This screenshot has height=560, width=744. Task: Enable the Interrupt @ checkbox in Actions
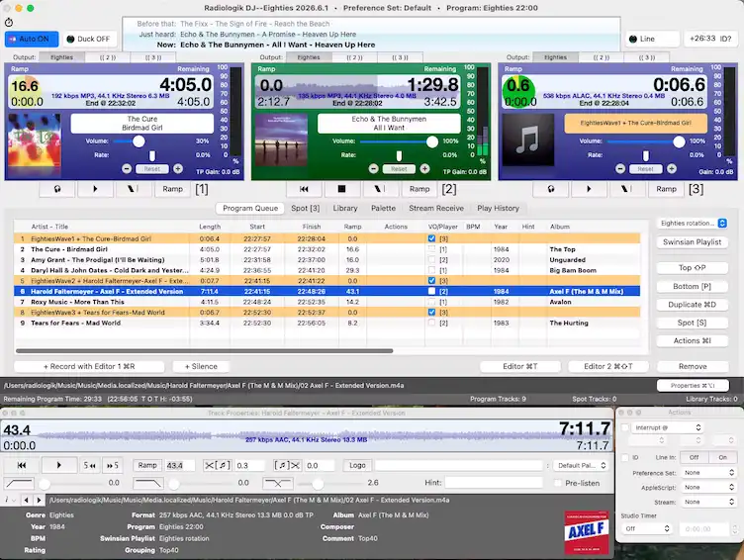(x=625, y=427)
